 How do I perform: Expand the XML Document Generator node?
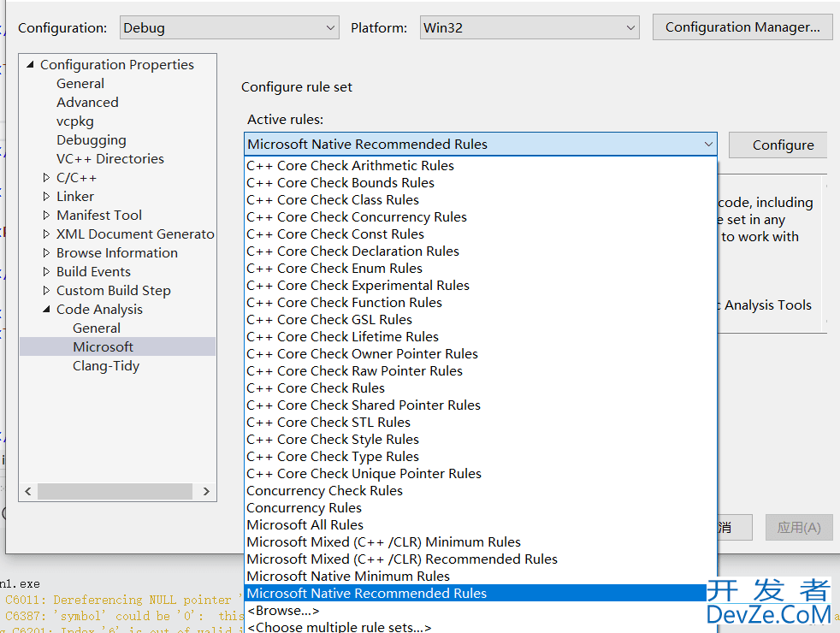click(46, 234)
